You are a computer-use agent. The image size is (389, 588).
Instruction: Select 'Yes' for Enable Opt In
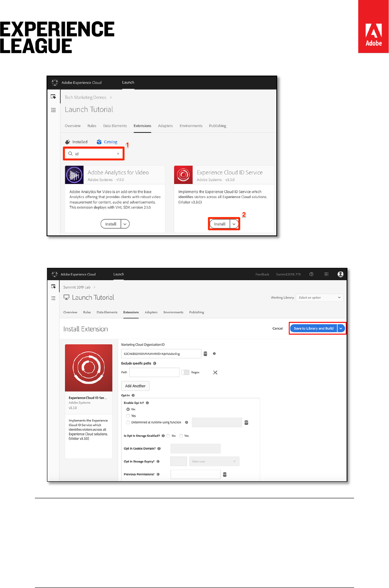click(128, 416)
